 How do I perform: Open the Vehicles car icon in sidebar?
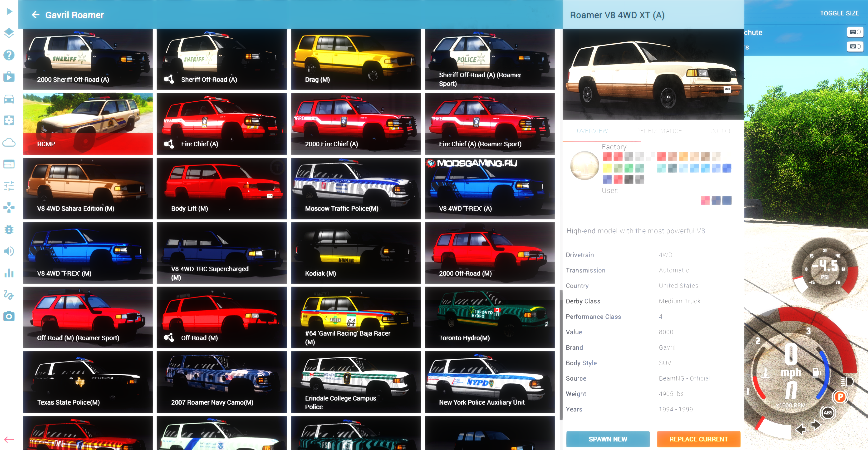9,99
